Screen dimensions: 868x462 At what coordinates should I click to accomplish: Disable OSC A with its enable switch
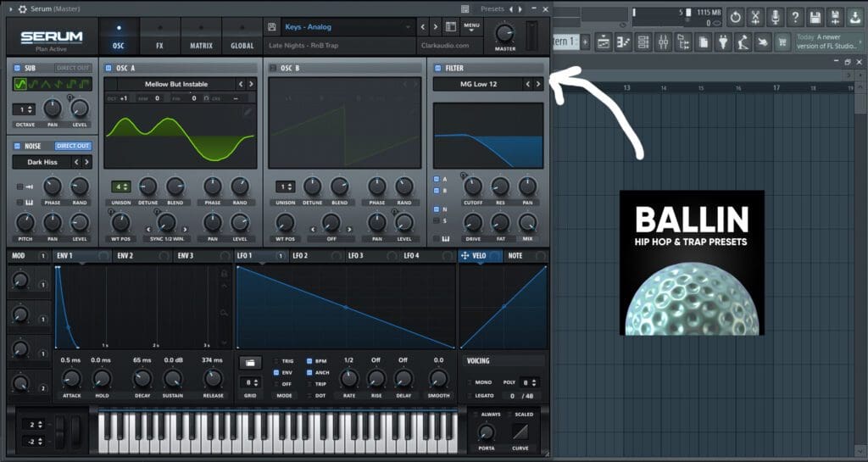tap(108, 68)
